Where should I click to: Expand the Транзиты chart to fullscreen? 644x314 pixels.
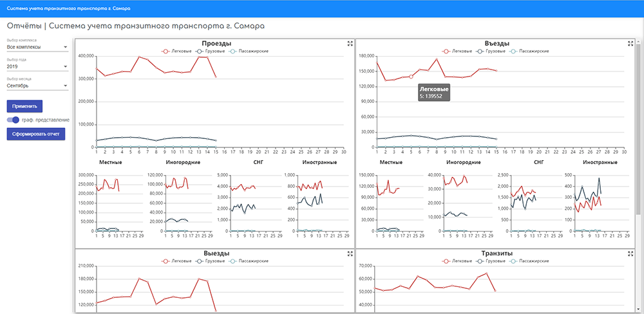[x=630, y=254]
